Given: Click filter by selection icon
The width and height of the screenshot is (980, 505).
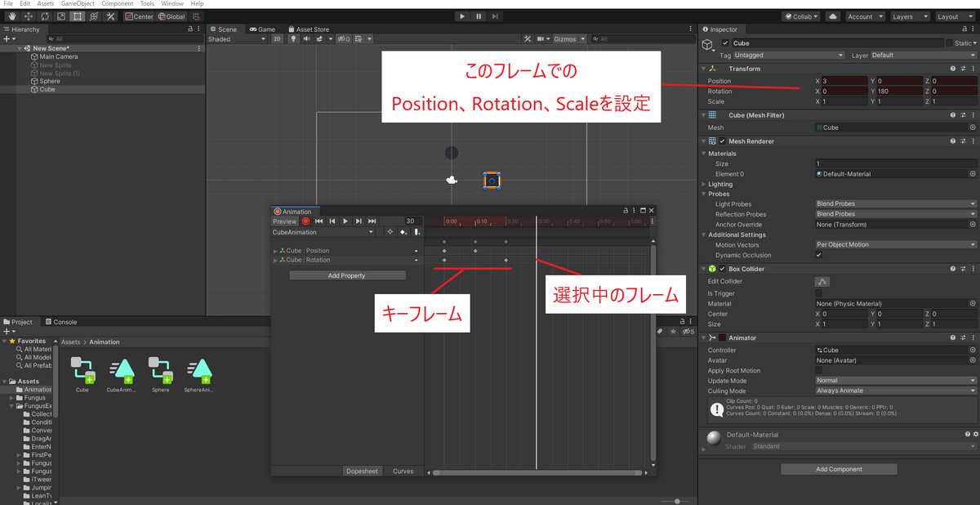Looking at the screenshot, I should click(x=390, y=232).
